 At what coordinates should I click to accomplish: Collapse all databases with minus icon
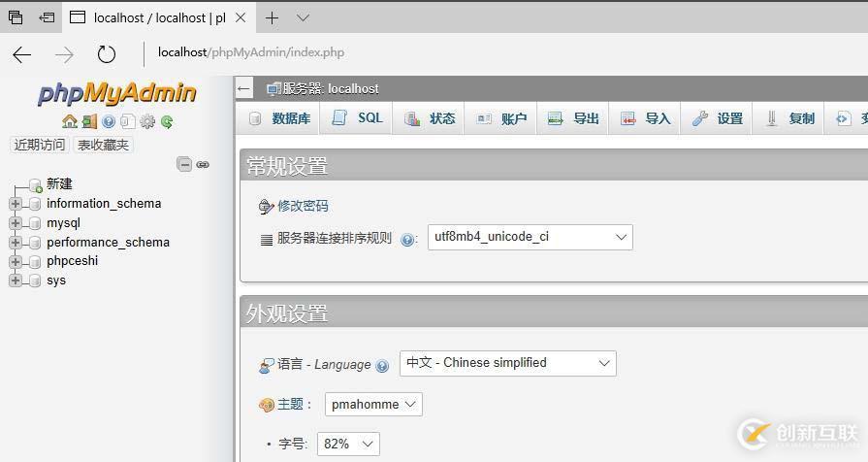tap(184, 164)
